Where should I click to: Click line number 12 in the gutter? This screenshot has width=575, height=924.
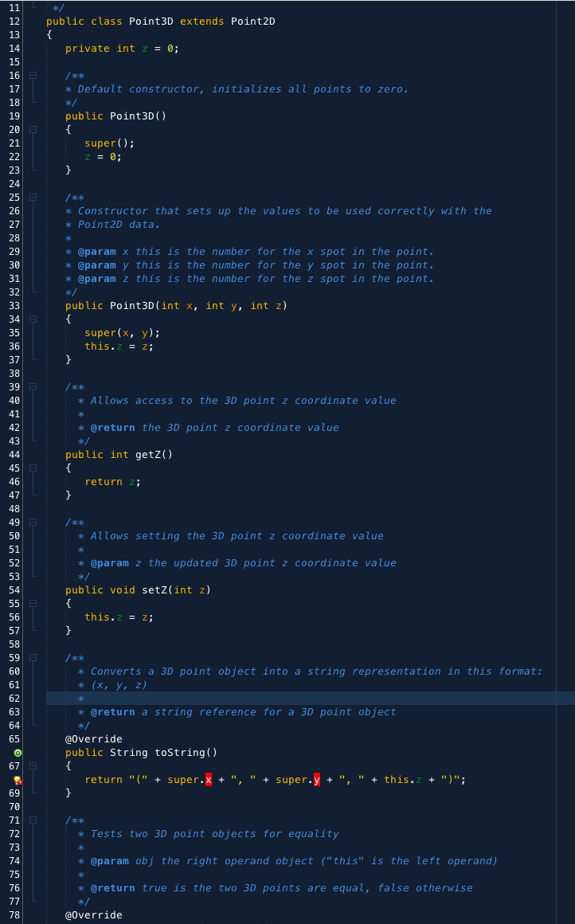pyautogui.click(x=14, y=22)
